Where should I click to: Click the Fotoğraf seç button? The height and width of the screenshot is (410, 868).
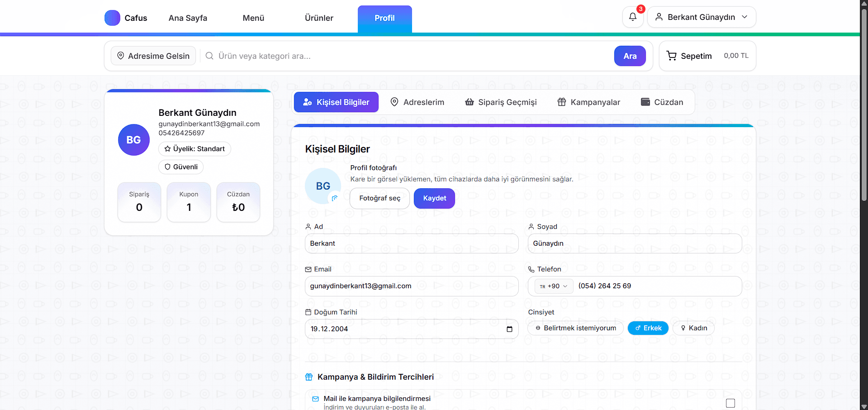point(379,198)
